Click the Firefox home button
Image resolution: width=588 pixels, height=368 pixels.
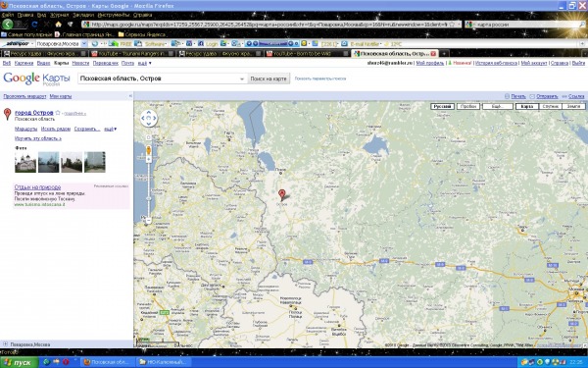58,25
